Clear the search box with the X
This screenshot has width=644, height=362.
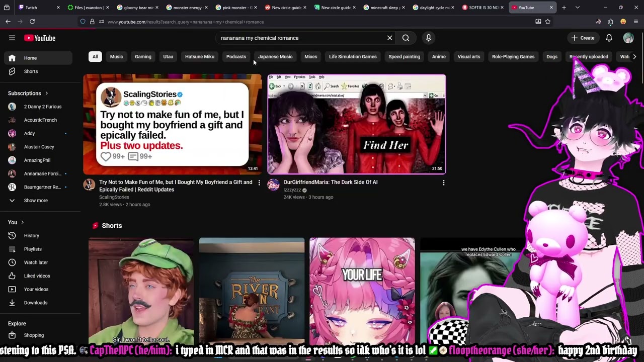(389, 38)
